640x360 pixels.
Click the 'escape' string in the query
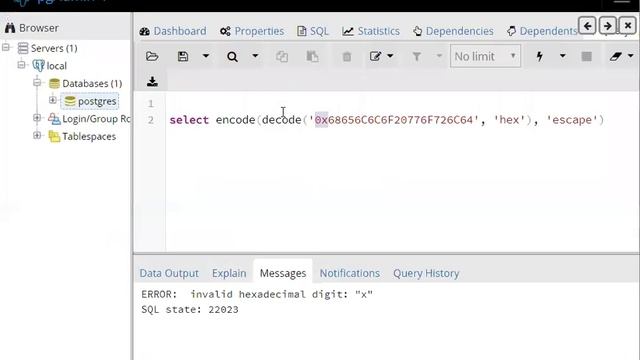571,120
